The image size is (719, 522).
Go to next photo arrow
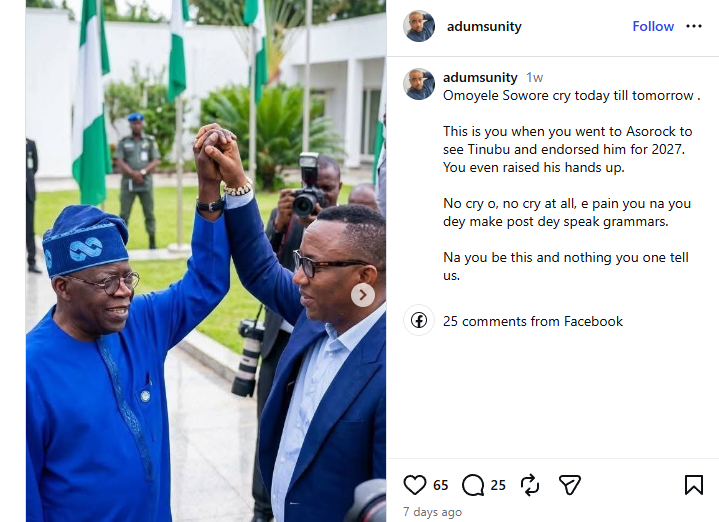coord(363,294)
